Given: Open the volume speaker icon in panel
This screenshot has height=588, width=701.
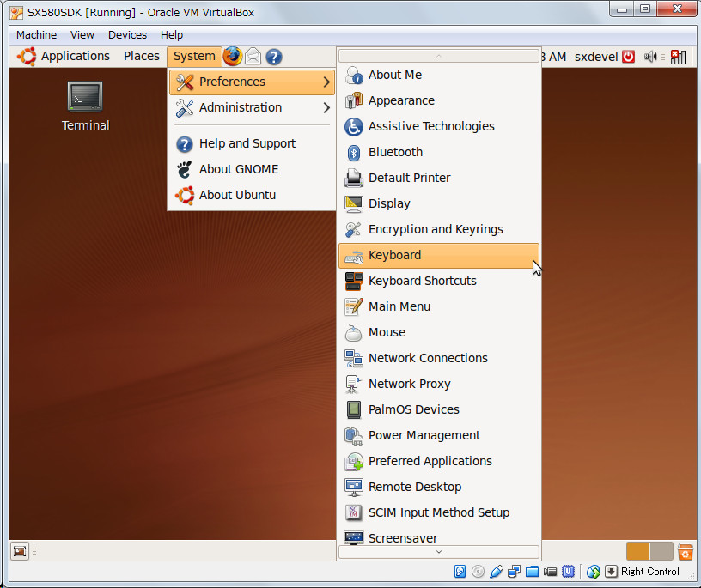Looking at the screenshot, I should tap(650, 57).
